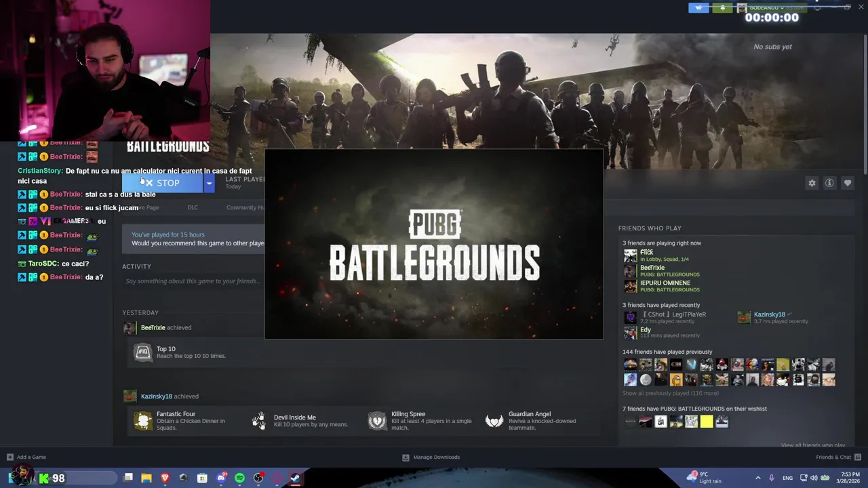Screen dimensions: 868x488
Task: Select Kazinsky18 in recently played friends
Action: pyautogui.click(x=770, y=314)
